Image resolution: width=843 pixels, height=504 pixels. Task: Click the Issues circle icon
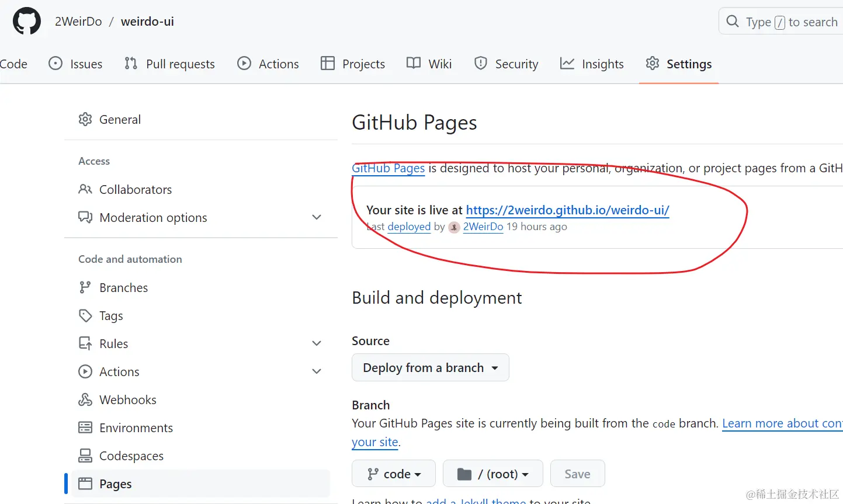(x=55, y=63)
